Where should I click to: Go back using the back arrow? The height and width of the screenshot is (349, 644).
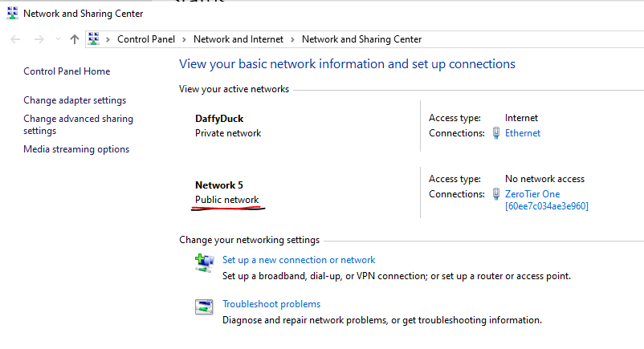click(16, 39)
